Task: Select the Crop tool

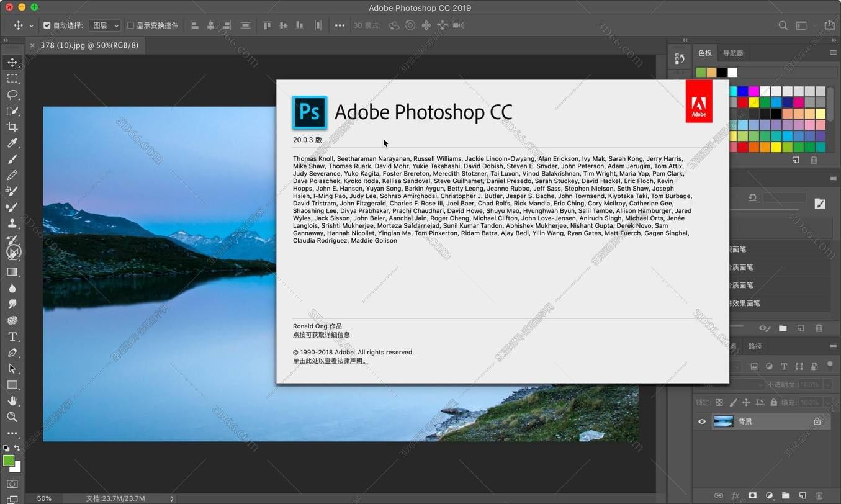Action: (x=12, y=127)
